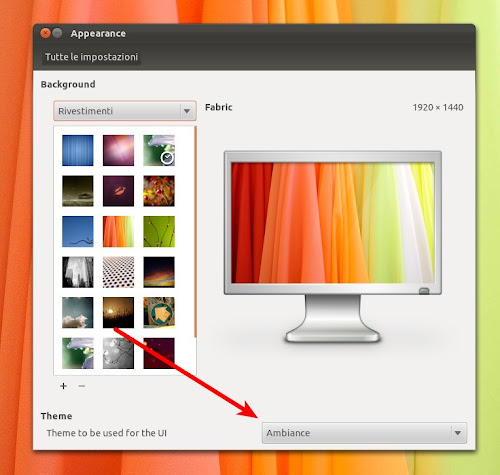Select the teal round sign wallpaper
Image resolution: width=500 pixels, height=475 pixels.
click(159, 313)
